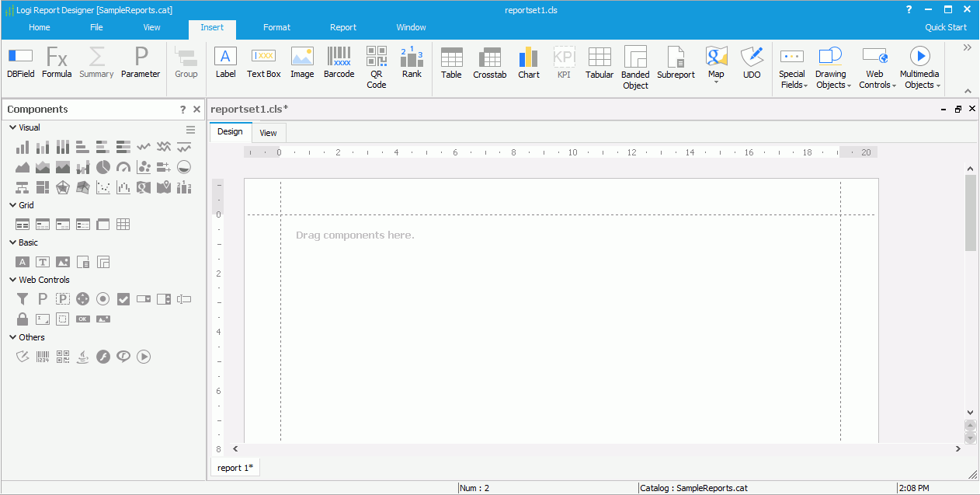Close the Components panel
Viewport: 980px width, 495px height.
tap(196, 110)
